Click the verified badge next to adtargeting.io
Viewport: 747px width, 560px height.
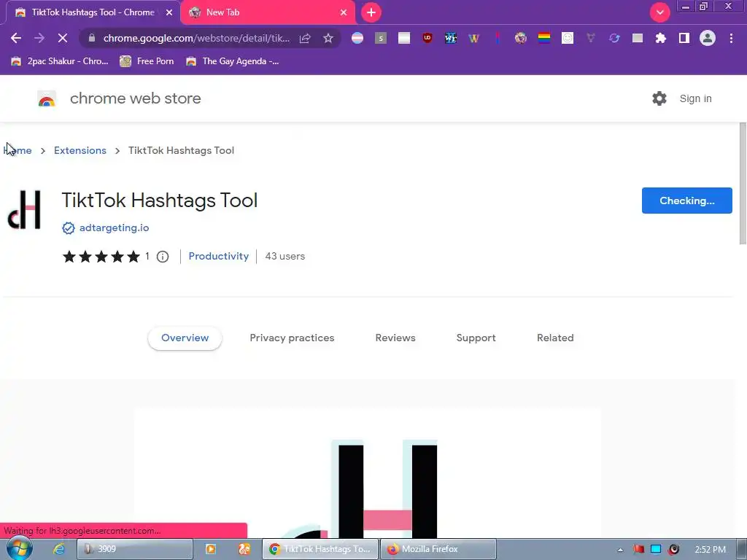[x=68, y=228]
